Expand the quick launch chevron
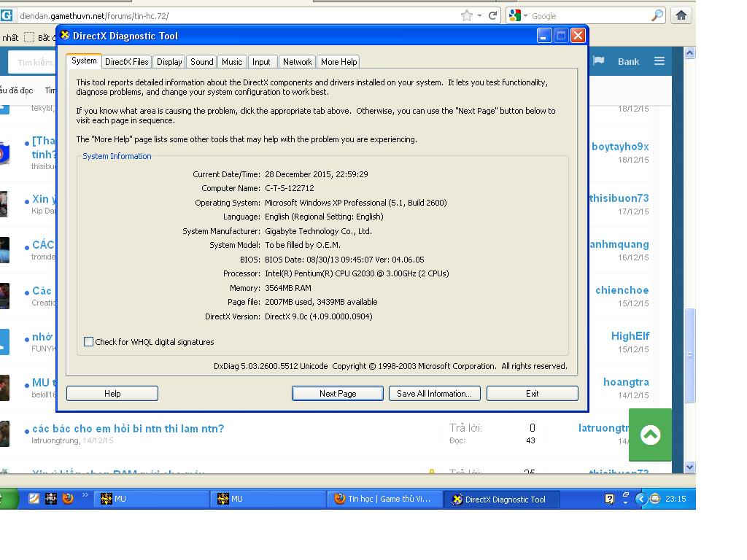 pos(85,495)
